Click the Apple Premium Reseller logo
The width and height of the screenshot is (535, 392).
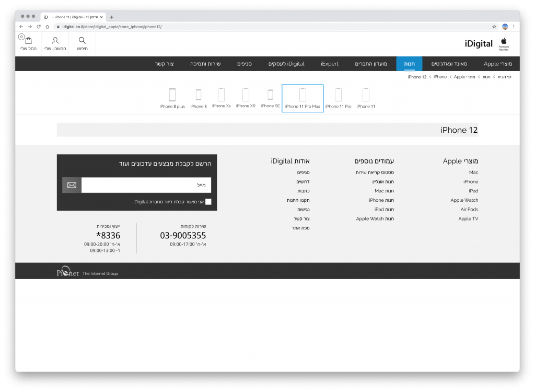504,44
